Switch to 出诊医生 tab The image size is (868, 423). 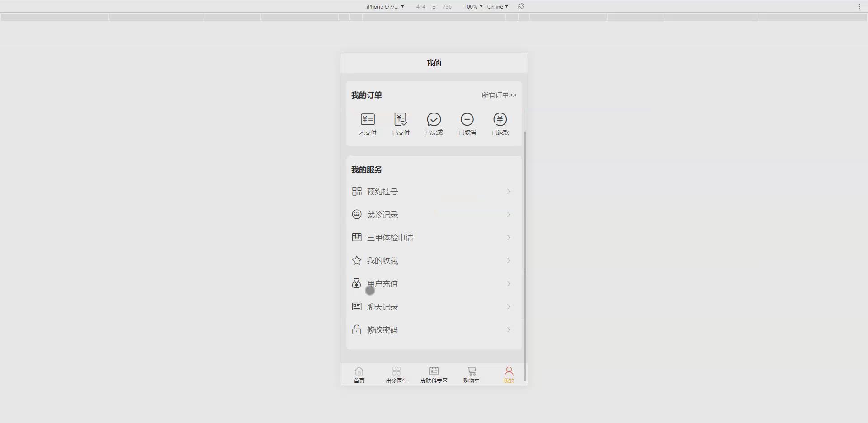coord(396,375)
